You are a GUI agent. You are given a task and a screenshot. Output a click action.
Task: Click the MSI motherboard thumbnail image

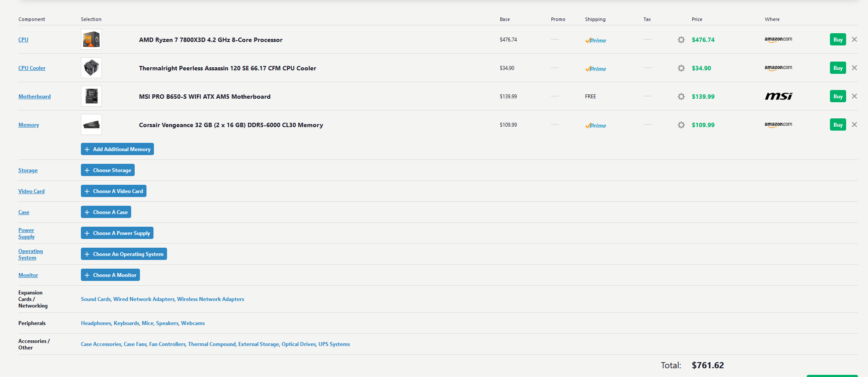91,96
